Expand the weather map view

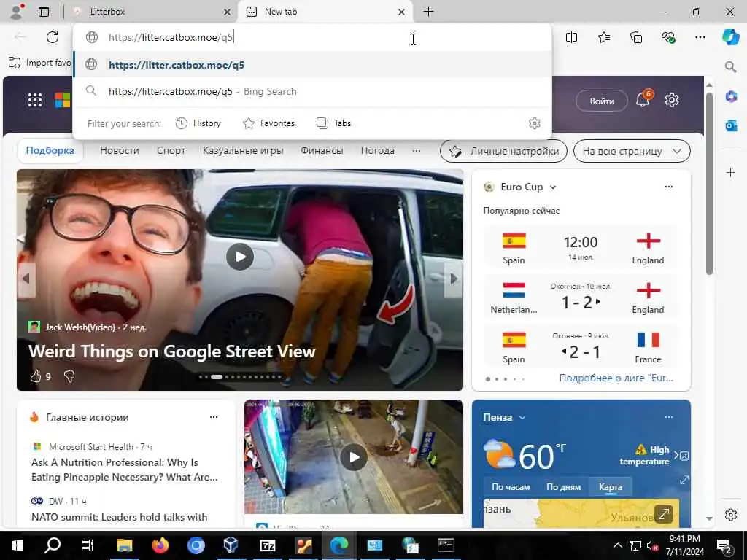[x=664, y=514]
